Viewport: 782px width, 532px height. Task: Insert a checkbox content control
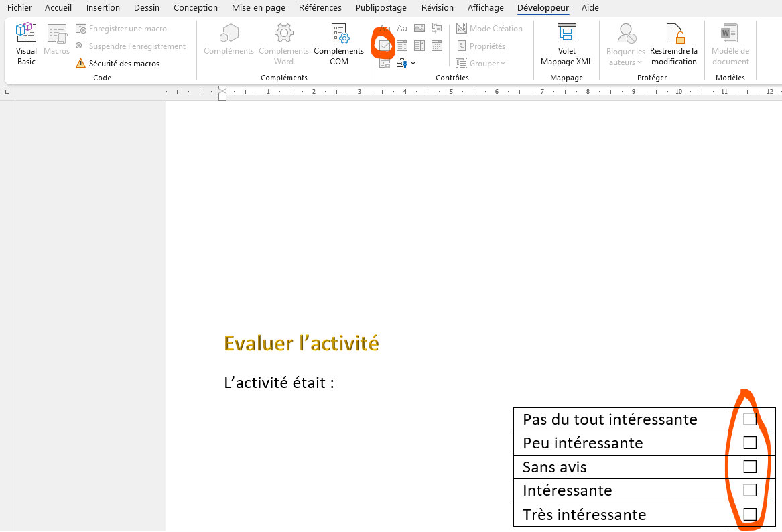click(x=385, y=46)
